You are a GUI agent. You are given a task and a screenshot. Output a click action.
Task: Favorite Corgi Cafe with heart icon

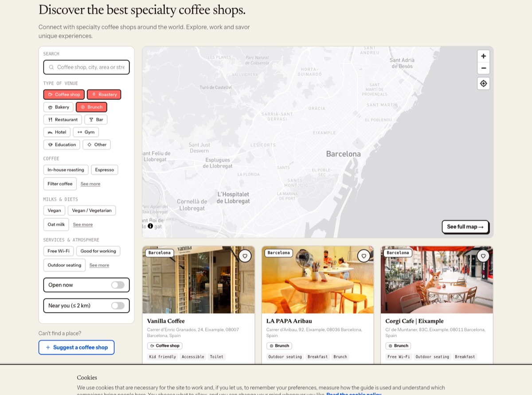click(483, 256)
